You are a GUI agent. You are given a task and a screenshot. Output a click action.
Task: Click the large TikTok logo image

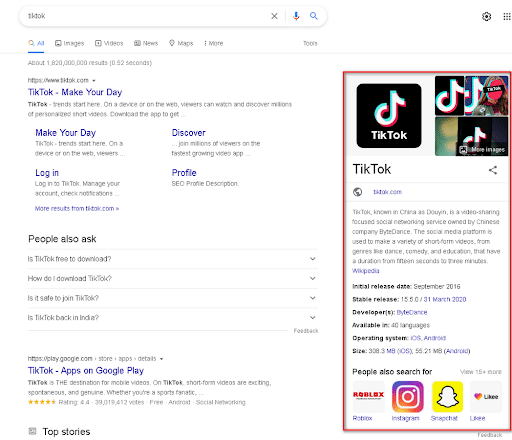click(389, 116)
